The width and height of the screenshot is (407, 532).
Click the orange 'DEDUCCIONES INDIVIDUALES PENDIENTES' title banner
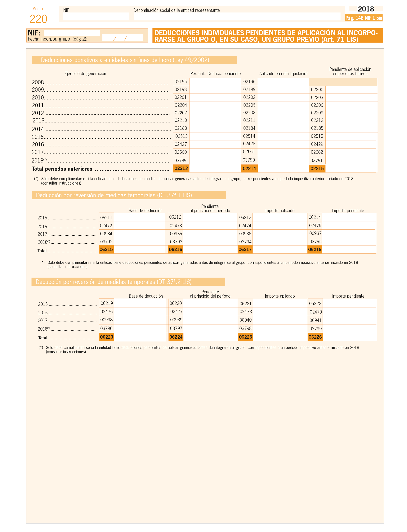click(268, 36)
